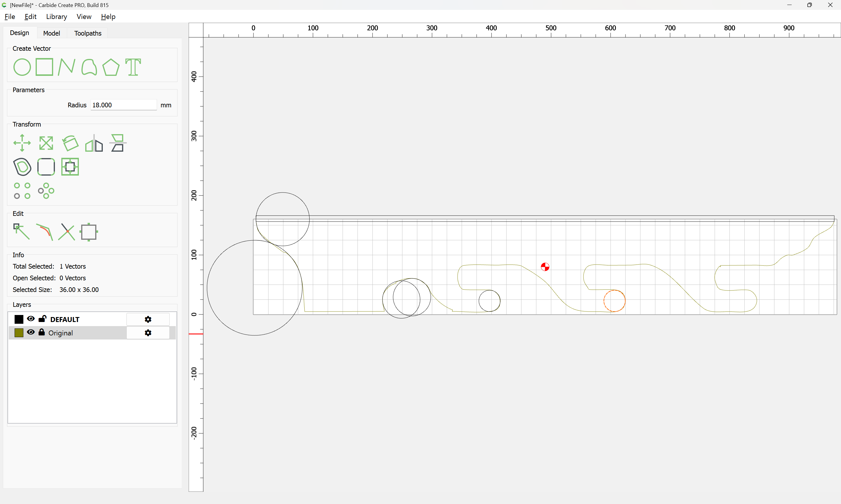Unlock the Original layer padlock
841x504 pixels.
(41, 332)
